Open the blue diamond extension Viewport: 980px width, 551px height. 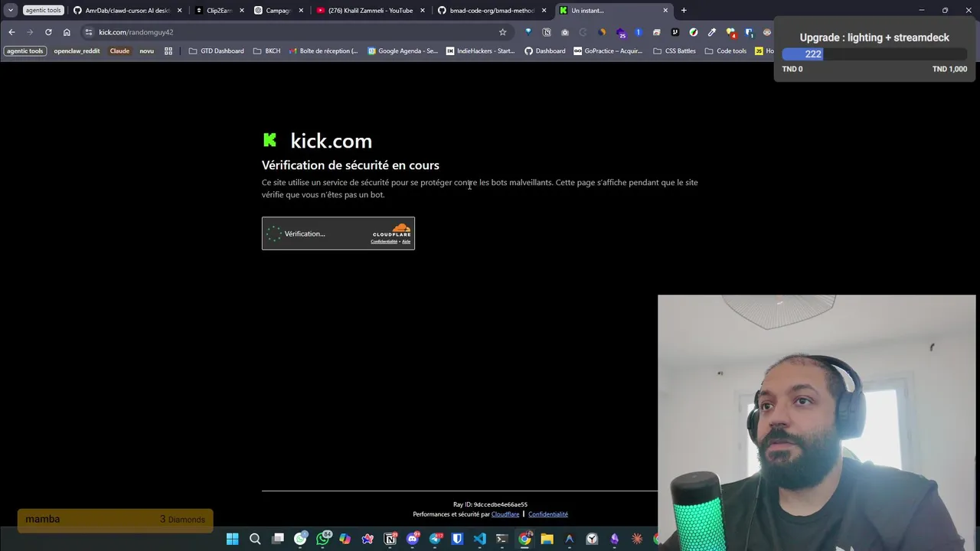(528, 32)
